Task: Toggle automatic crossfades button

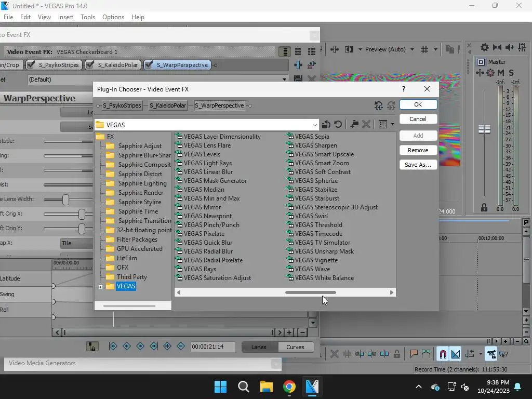Action: click(456, 354)
